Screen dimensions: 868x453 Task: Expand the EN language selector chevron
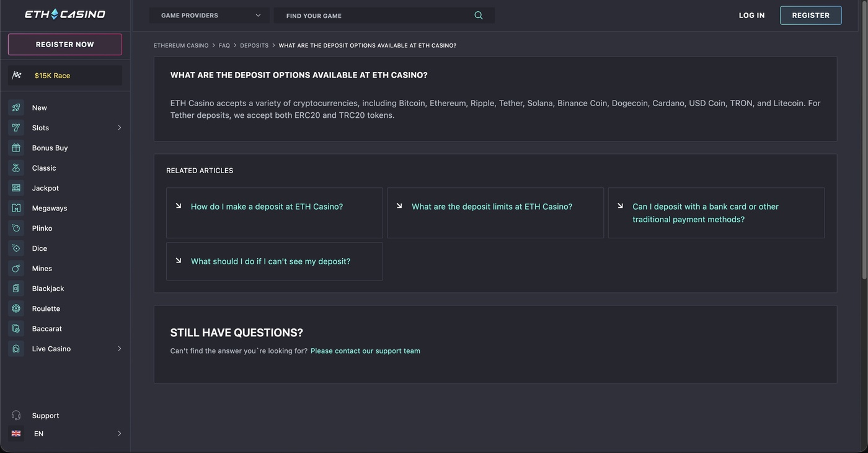[120, 434]
